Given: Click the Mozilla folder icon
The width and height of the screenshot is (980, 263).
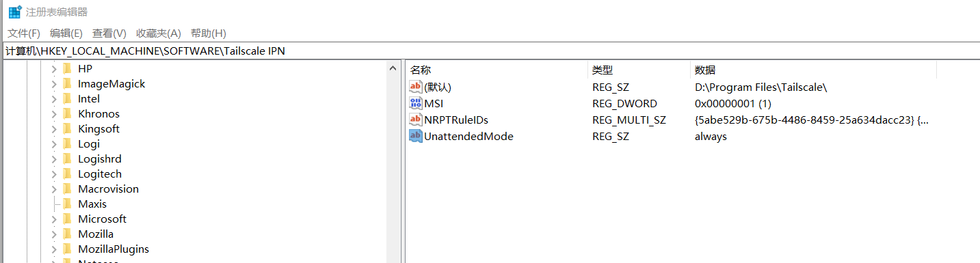Looking at the screenshot, I should 67,234.
